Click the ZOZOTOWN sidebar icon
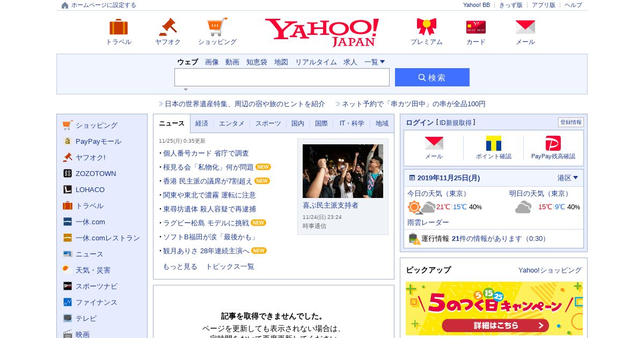The height and width of the screenshot is (338, 644). point(67,173)
